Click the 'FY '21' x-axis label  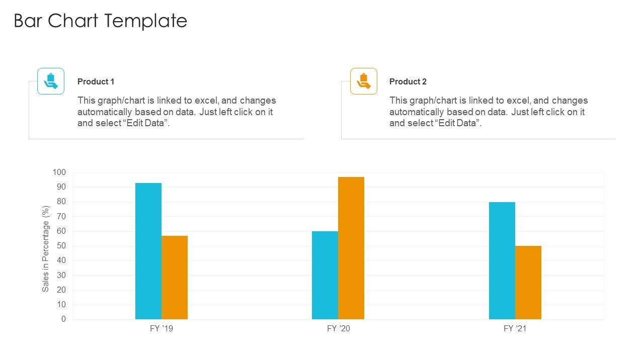coord(515,329)
